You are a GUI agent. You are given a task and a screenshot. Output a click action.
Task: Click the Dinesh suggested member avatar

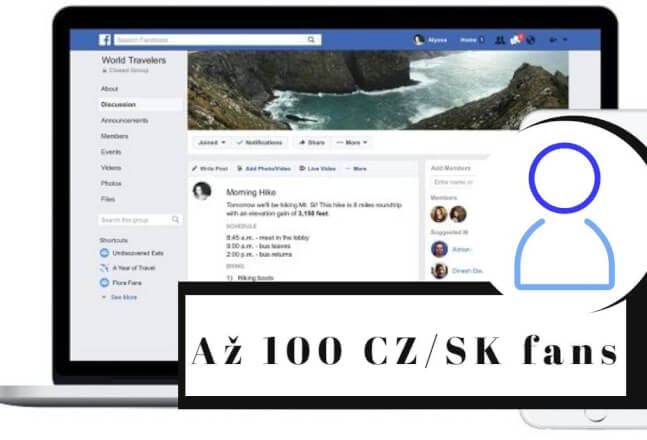tap(439, 271)
